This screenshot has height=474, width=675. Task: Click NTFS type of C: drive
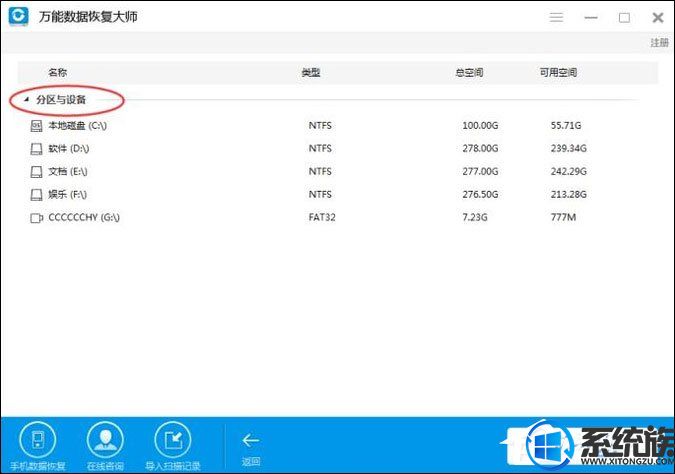point(320,125)
